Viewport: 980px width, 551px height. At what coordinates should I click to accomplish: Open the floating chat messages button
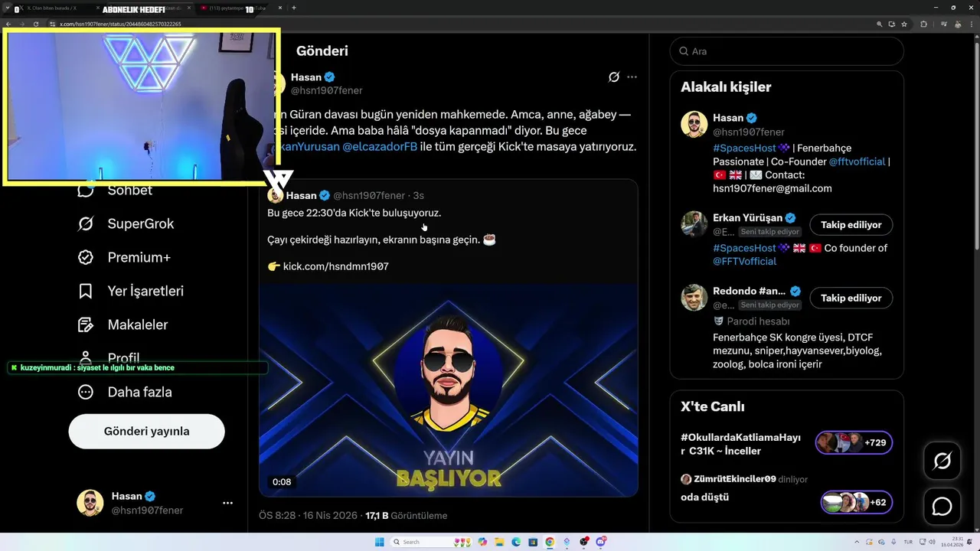pyautogui.click(x=942, y=507)
